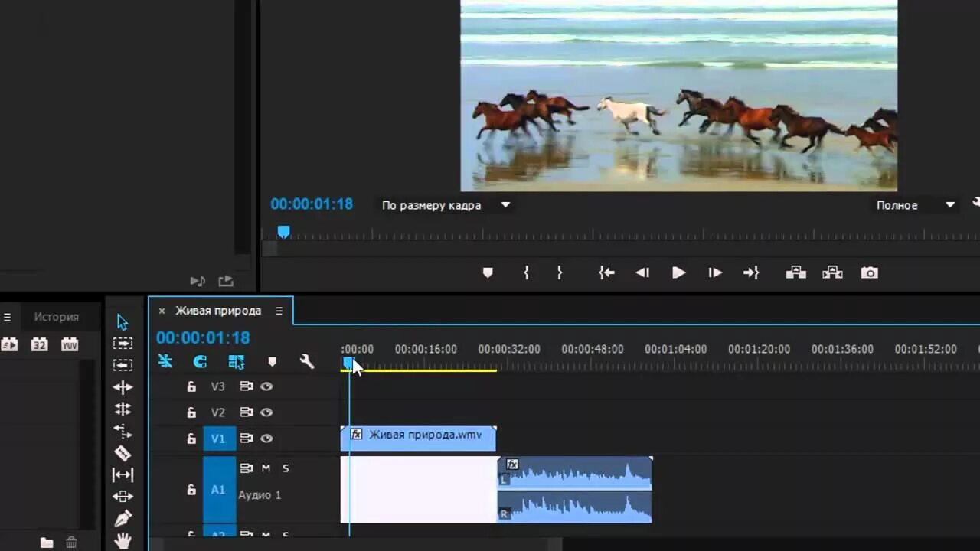Image resolution: width=980 pixels, height=551 pixels.
Task: Lock video track V1
Action: click(x=191, y=439)
